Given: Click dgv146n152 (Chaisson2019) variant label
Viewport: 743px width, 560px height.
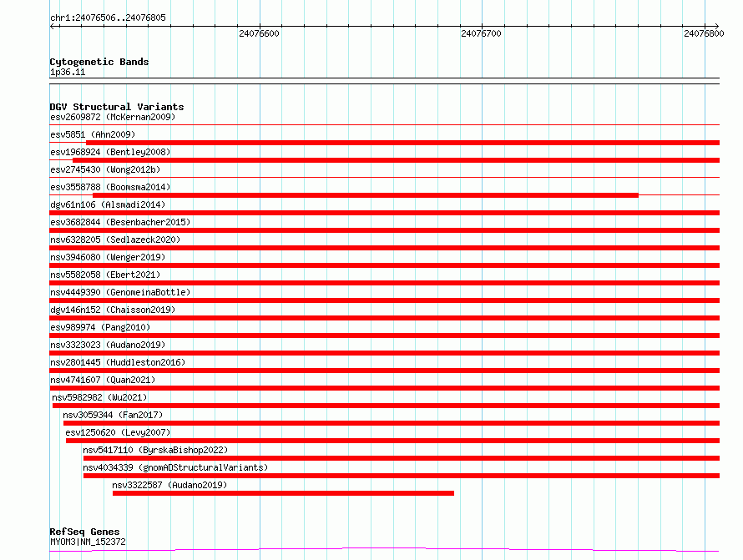Looking at the screenshot, I should point(113,310).
